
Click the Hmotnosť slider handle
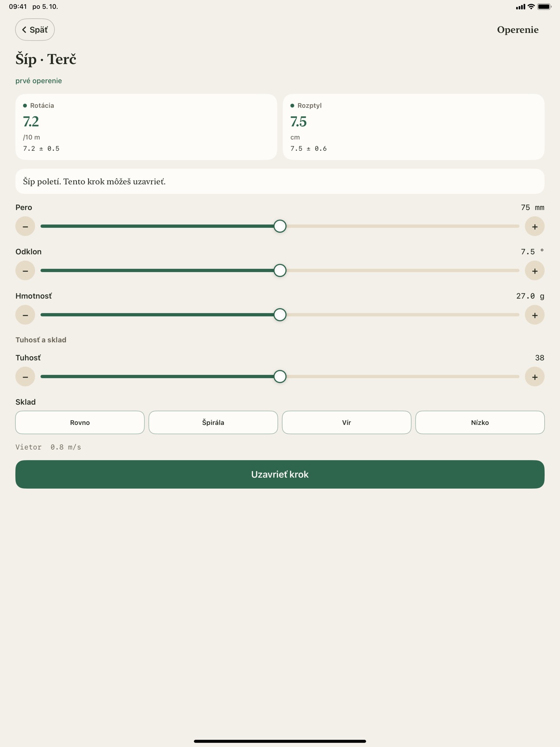tap(280, 315)
